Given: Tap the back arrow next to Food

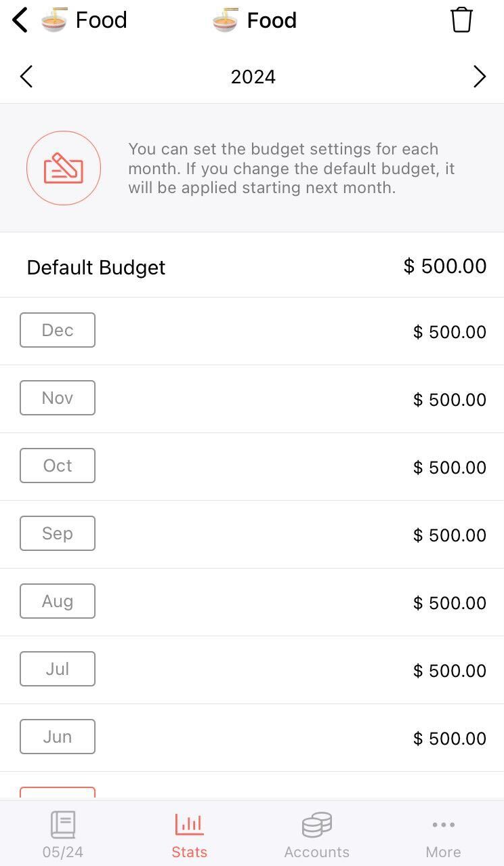Looking at the screenshot, I should click(20, 20).
